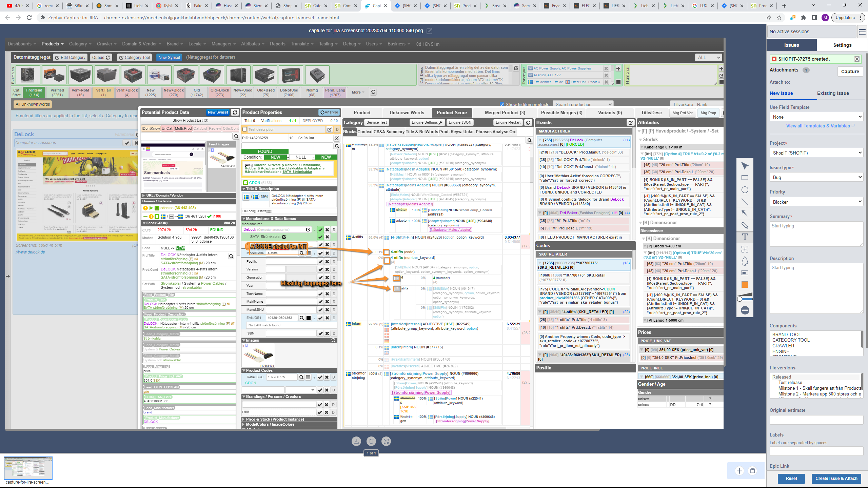Paste an image from clipboard icon

[x=752, y=470]
